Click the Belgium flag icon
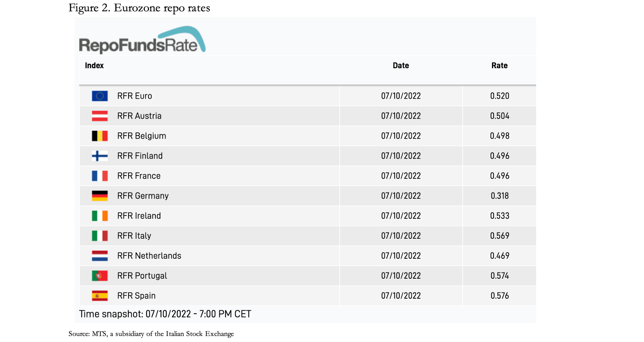 click(x=100, y=136)
